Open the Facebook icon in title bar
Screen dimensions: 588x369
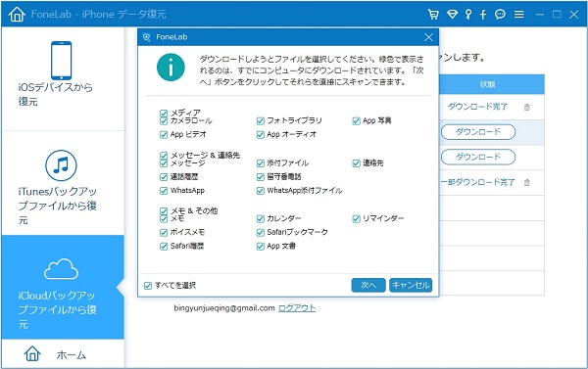pos(483,15)
